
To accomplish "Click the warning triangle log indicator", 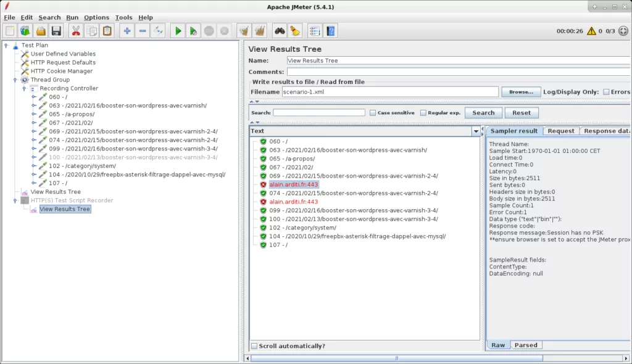I will point(591,31).
